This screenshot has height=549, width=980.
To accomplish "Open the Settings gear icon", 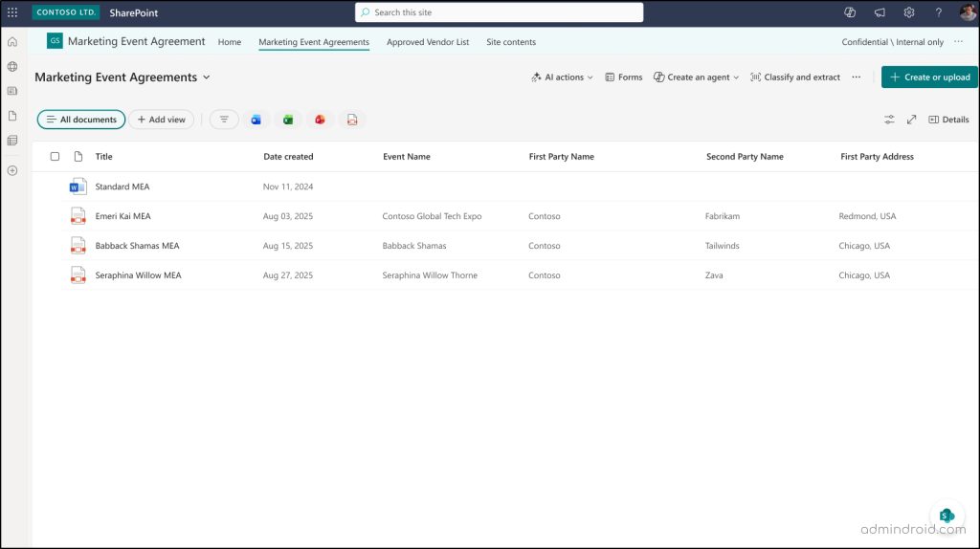I will pos(909,12).
